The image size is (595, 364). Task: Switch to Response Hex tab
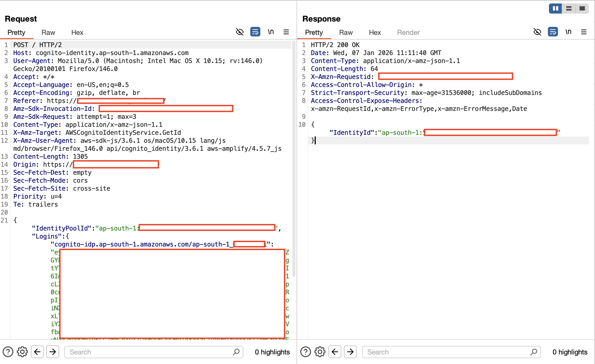pyautogui.click(x=375, y=32)
